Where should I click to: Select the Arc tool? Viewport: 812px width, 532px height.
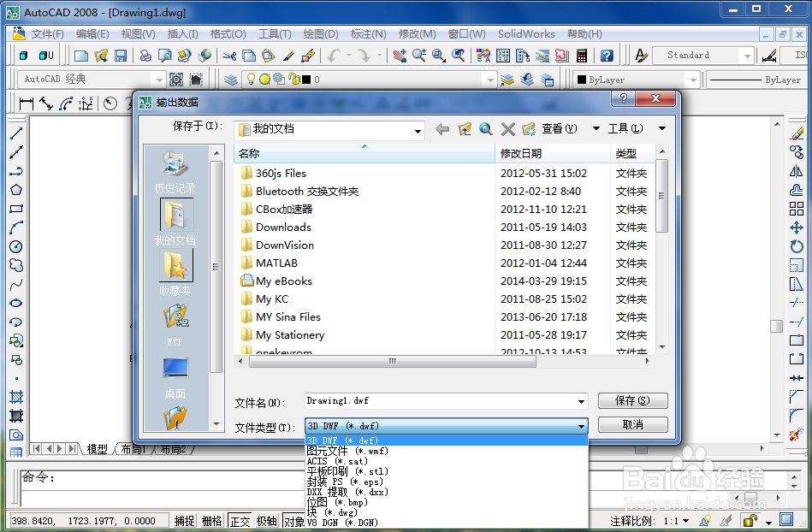[16, 228]
